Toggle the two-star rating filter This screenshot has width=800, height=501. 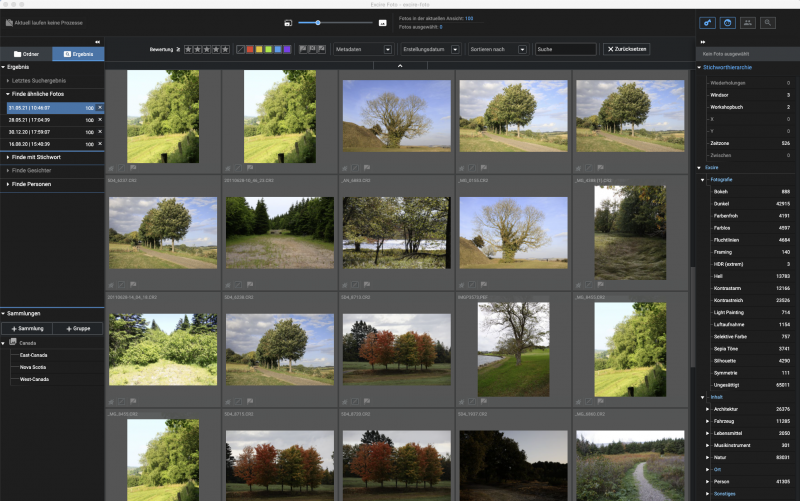point(197,49)
